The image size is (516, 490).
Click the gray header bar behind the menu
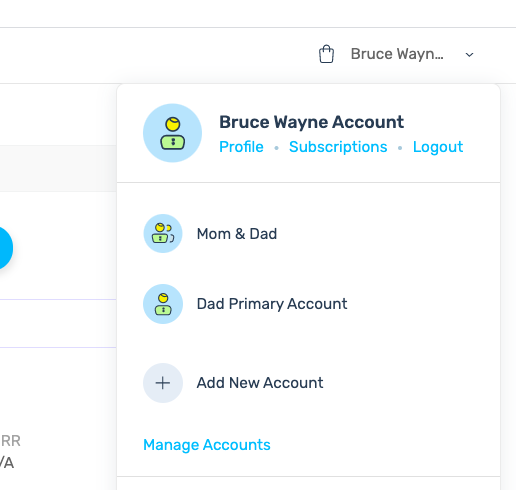click(58, 168)
